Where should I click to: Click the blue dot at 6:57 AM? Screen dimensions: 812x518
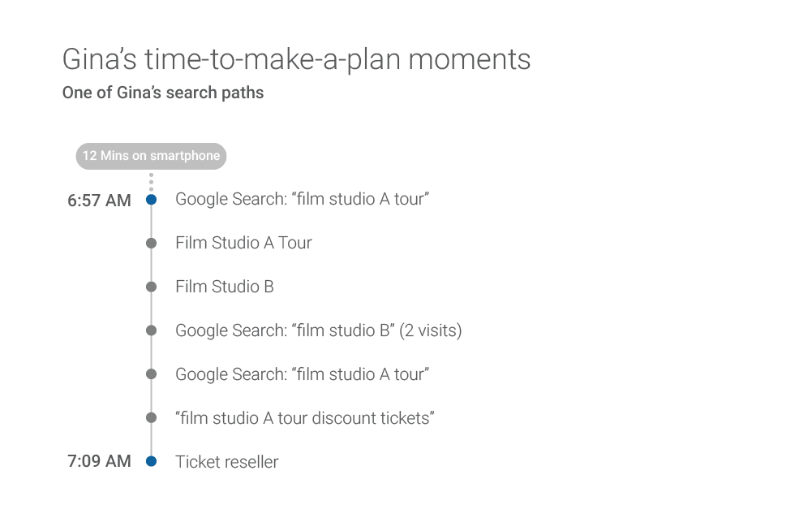(151, 200)
